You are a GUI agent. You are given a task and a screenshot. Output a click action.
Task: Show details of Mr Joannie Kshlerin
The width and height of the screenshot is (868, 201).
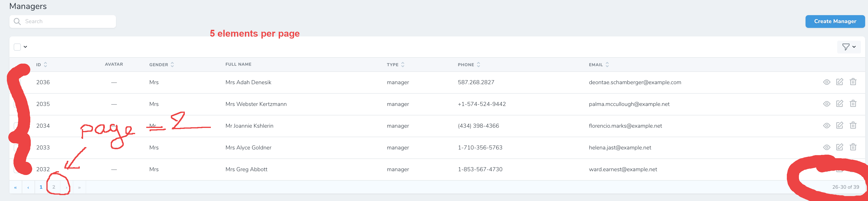(827, 126)
